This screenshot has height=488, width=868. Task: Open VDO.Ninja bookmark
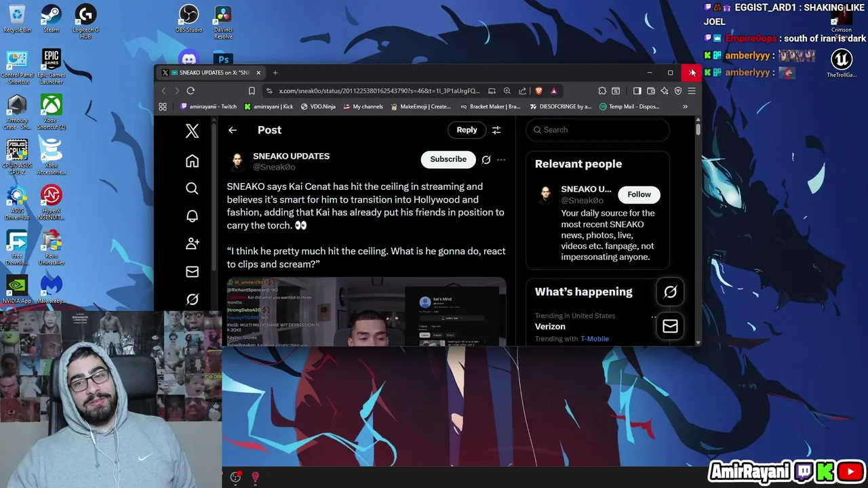point(318,106)
